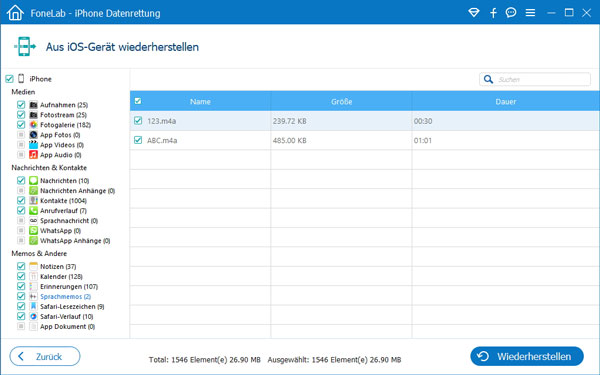Select Erinnerungen (107) category

(69, 287)
